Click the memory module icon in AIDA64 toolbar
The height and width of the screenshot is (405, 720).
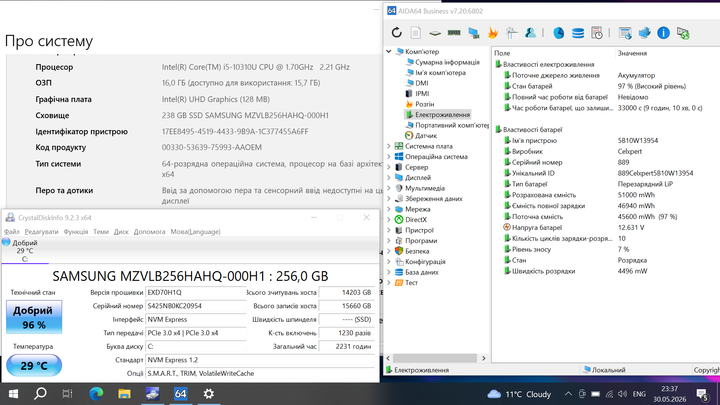click(x=454, y=33)
